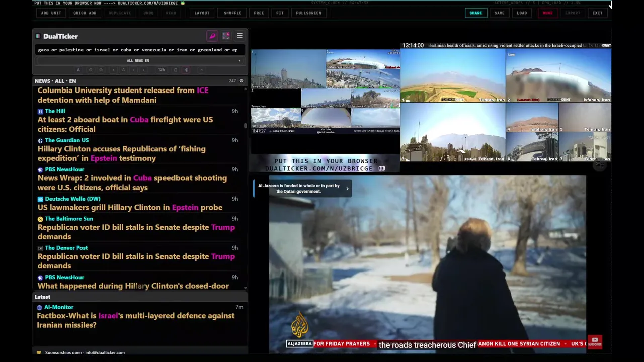Screen dimensions: 644x362
Task: Click the EXIT button
Action: point(597,13)
